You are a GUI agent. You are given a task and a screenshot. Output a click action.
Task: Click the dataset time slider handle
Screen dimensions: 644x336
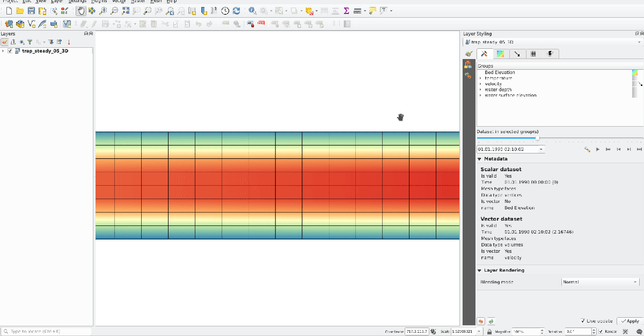point(538,138)
